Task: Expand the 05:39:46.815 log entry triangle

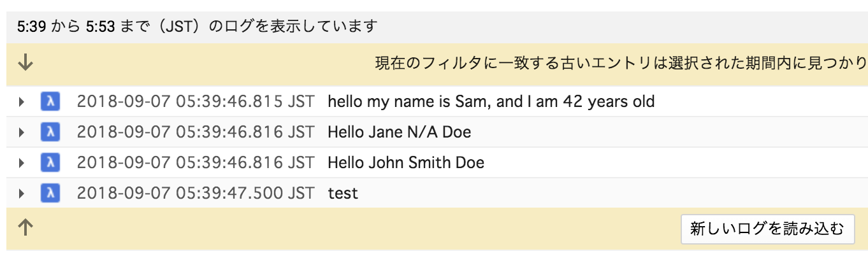Action: pyautogui.click(x=22, y=101)
